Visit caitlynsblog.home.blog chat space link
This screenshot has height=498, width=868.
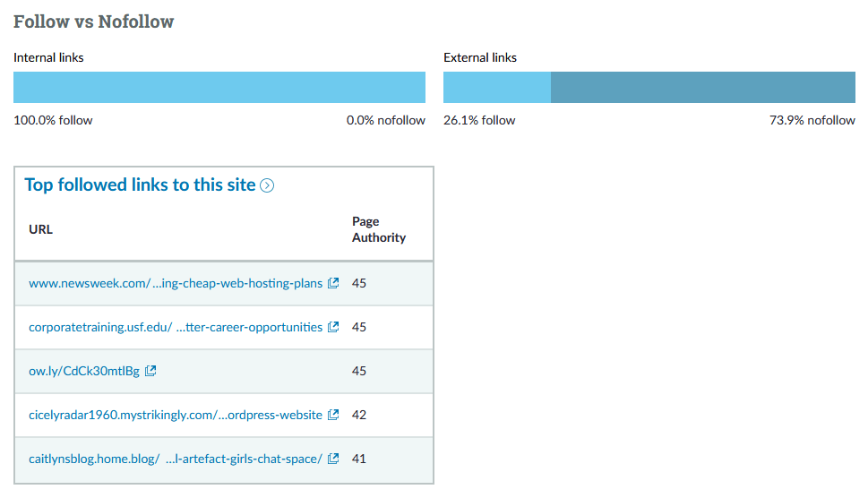176,459
